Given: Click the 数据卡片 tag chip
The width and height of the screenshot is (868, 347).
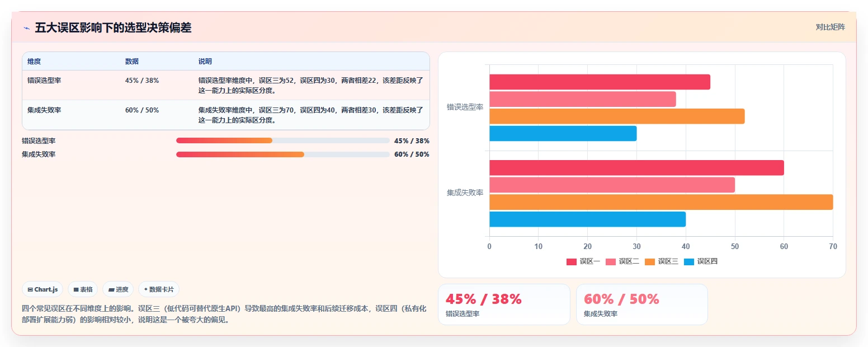Looking at the screenshot, I should (x=159, y=289).
